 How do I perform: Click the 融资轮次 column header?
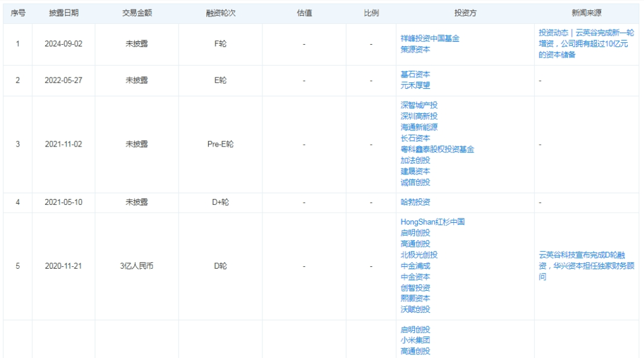click(x=221, y=13)
